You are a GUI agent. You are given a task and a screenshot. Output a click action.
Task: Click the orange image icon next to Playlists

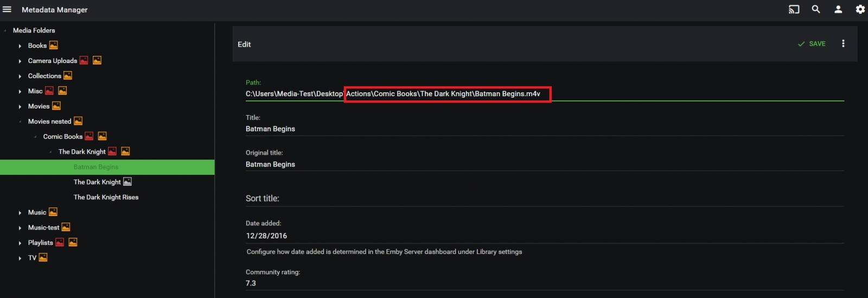73,243
